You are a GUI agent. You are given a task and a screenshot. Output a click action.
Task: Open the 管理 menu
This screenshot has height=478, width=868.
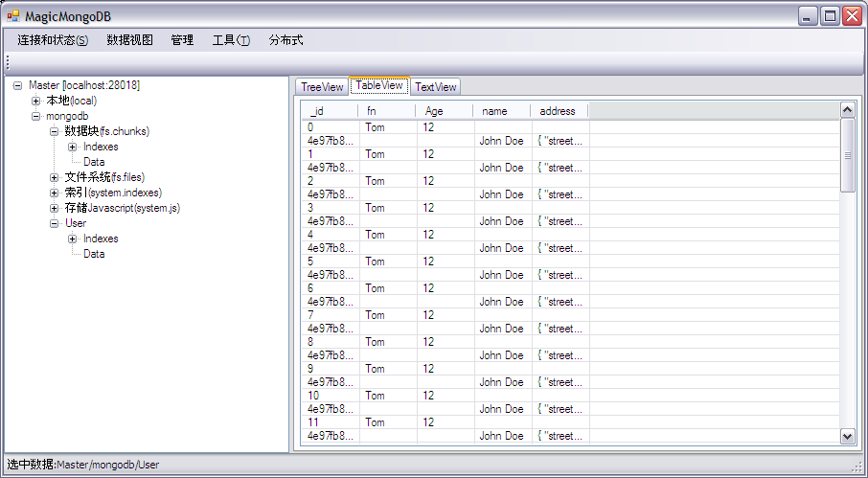coord(182,40)
